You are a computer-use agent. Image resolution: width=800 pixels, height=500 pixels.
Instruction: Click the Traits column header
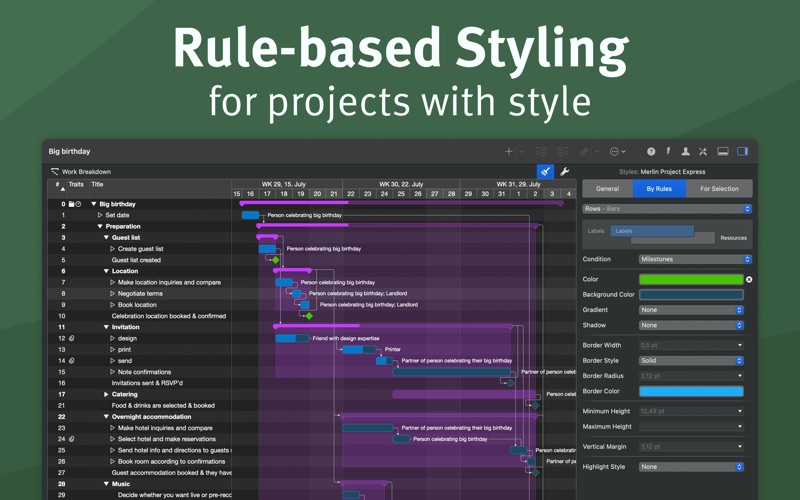click(x=76, y=185)
